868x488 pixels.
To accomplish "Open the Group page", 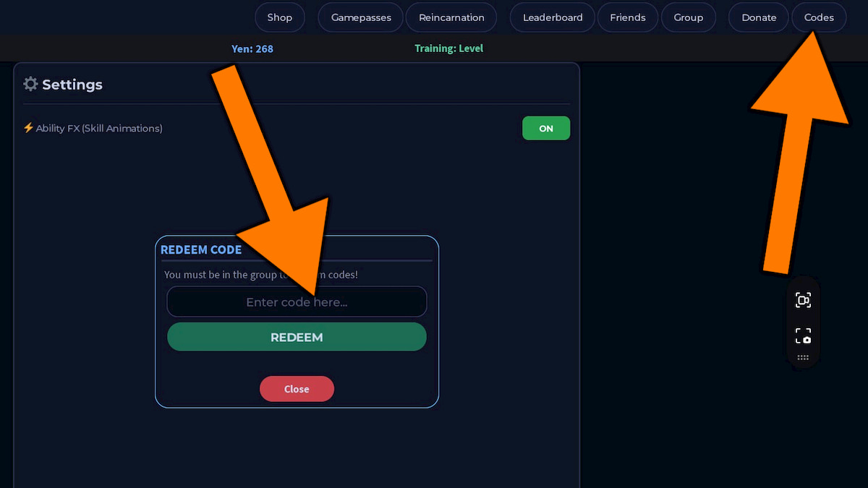I will point(688,17).
